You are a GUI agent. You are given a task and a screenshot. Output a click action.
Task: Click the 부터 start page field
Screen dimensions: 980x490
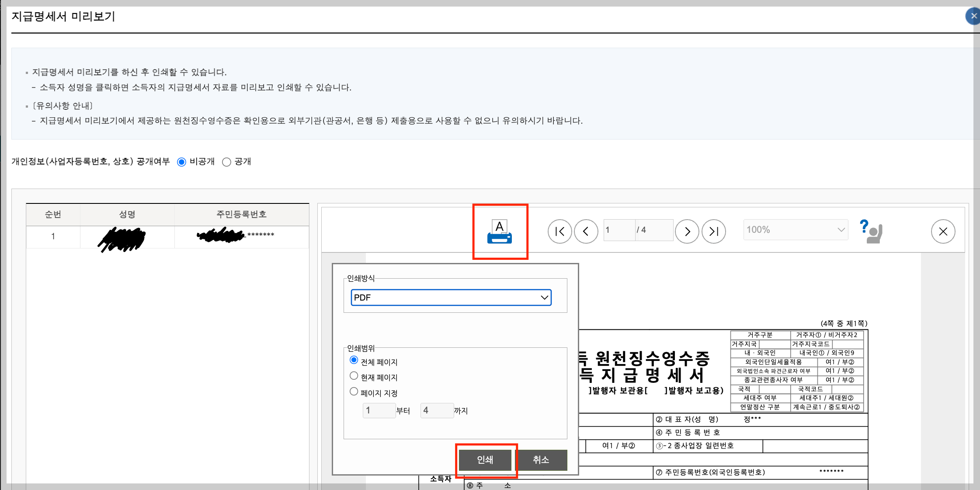click(x=379, y=410)
